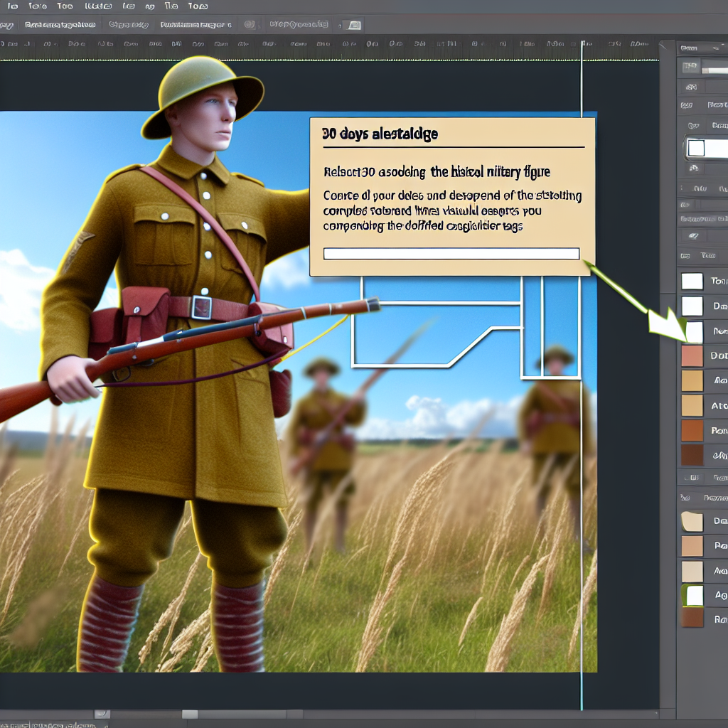
Task: Click the first long text button in the options bar
Action: [60, 25]
